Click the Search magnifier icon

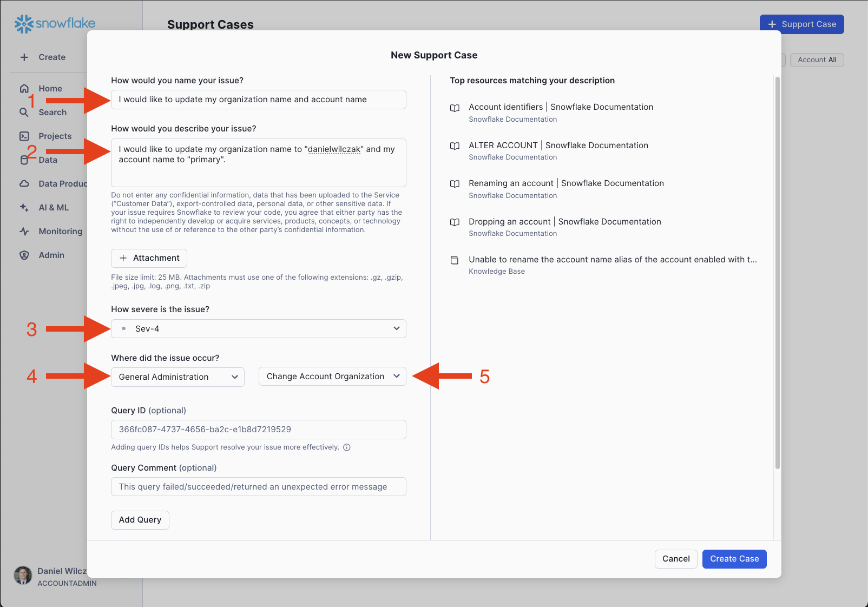(24, 113)
